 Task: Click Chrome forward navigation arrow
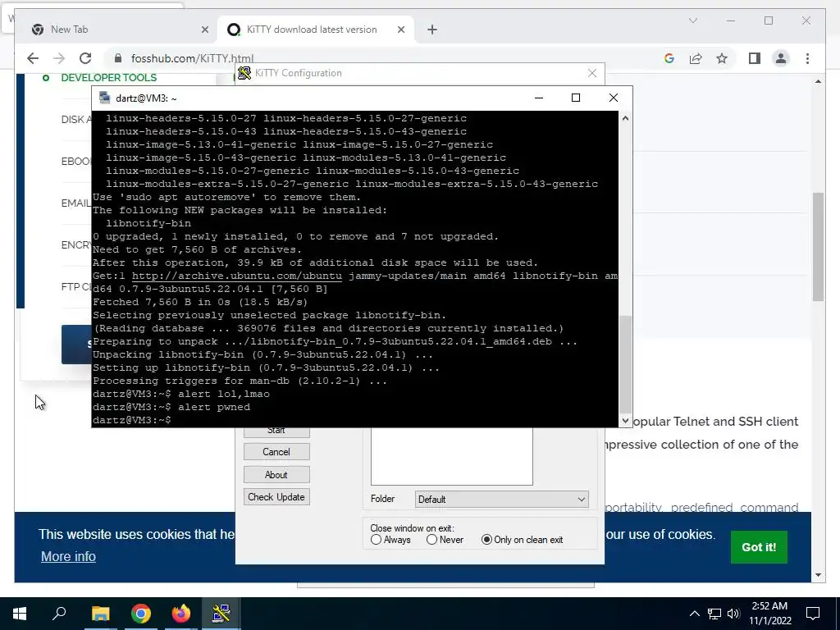click(59, 58)
